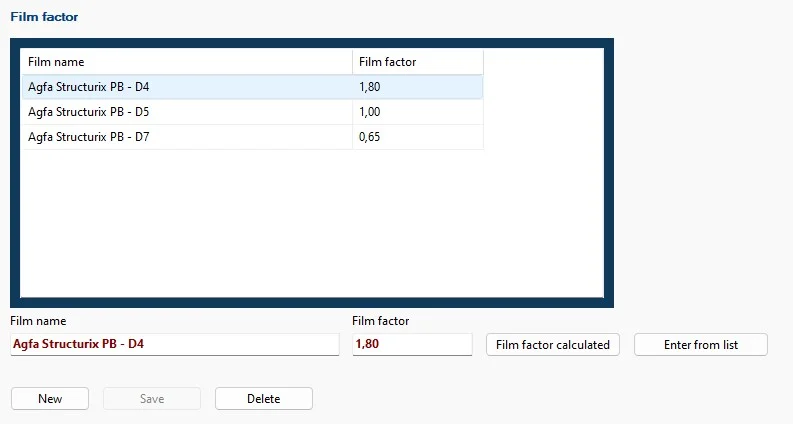Create a new film with New button

pos(50,399)
